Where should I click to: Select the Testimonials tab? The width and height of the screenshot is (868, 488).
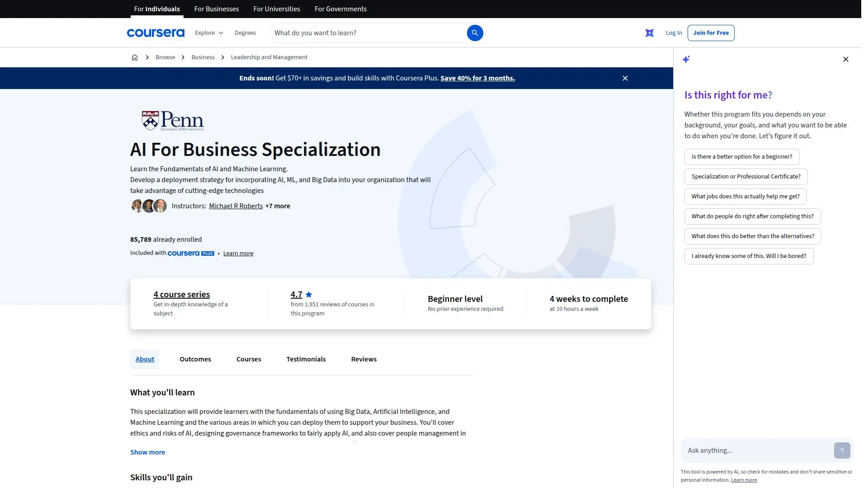tap(306, 359)
